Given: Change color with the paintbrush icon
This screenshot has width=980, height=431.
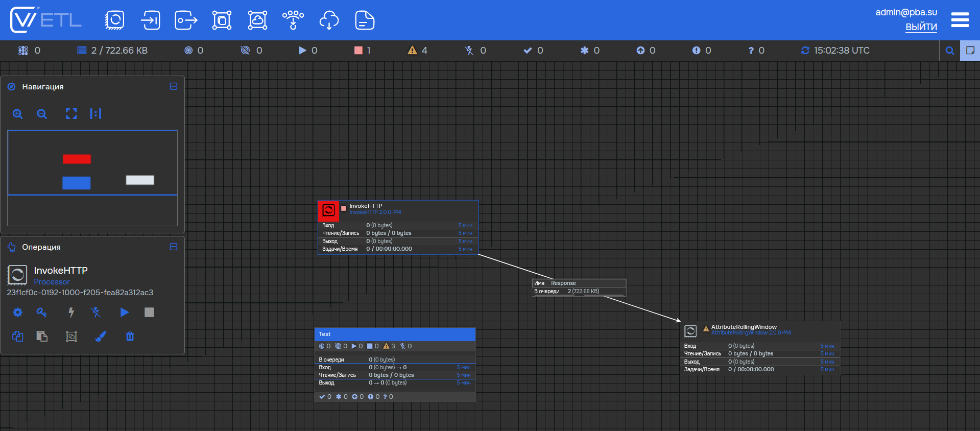Looking at the screenshot, I should [x=101, y=336].
